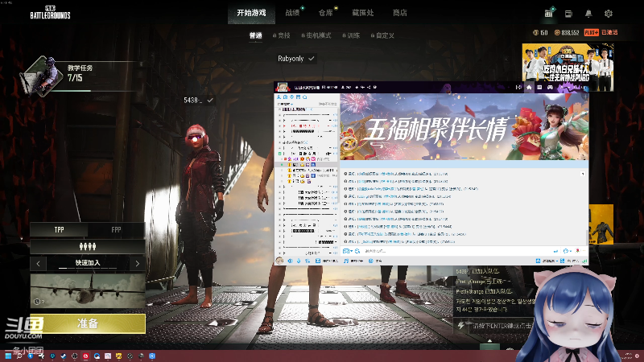
Task: Click the left arrow beside 快速加入
Action: pyautogui.click(x=38, y=264)
